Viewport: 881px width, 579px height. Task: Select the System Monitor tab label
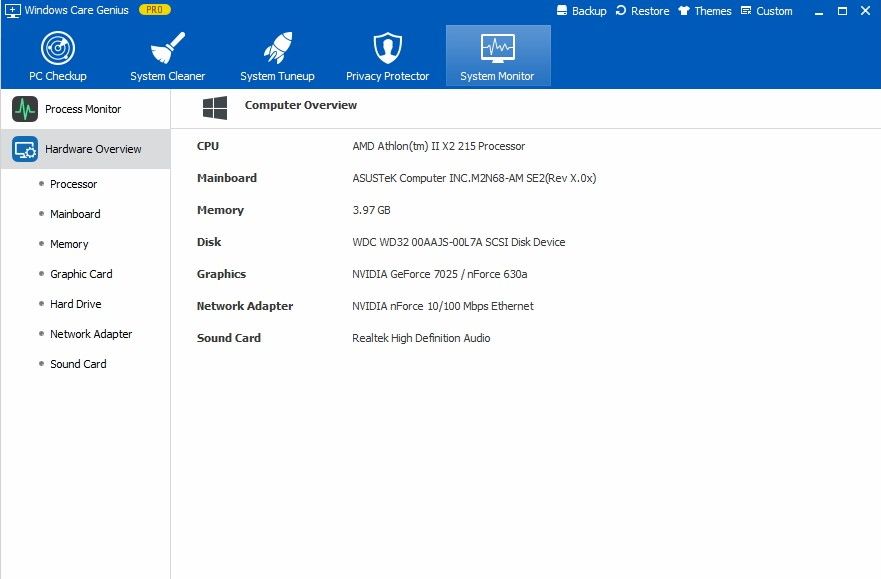click(497, 76)
